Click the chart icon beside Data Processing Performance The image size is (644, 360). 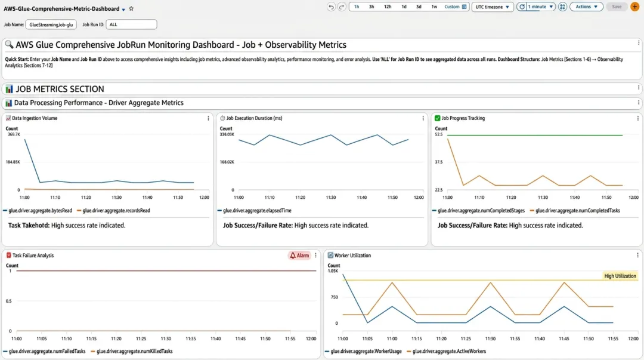tap(8, 103)
